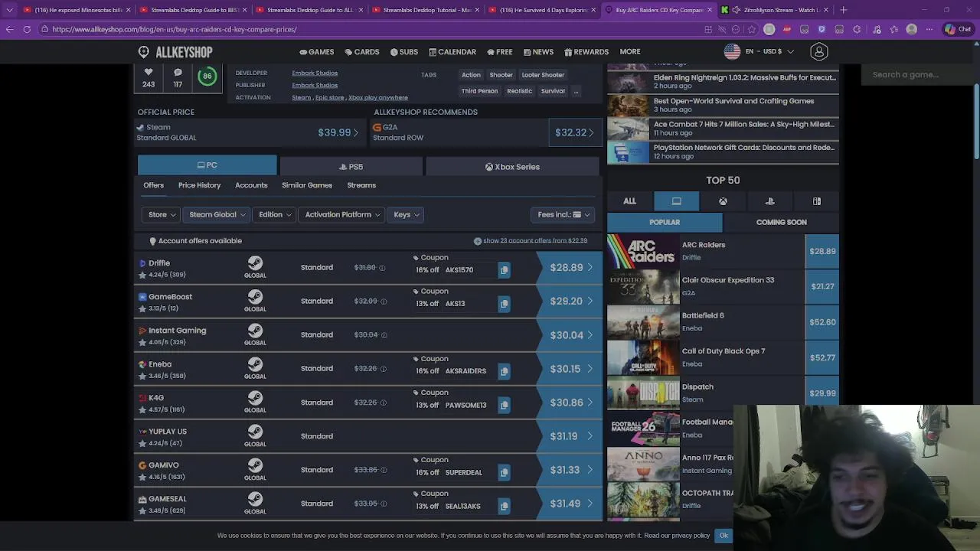Click the Allkeyshop logo

[x=175, y=52]
